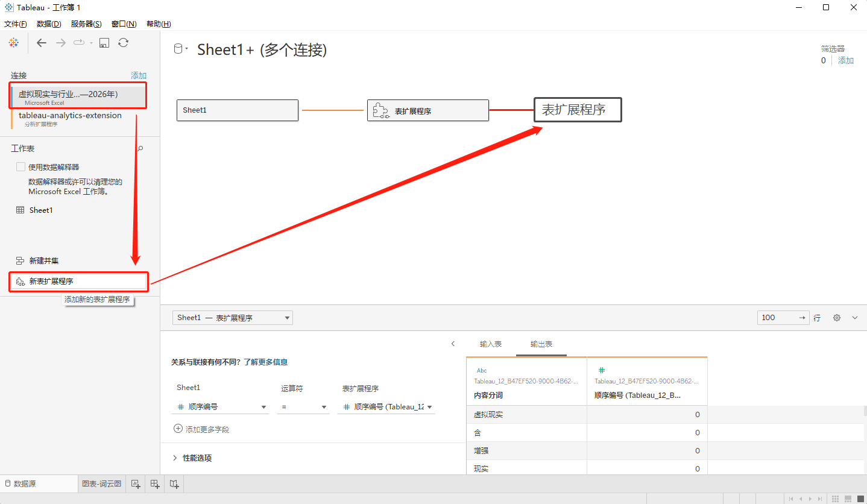This screenshot has width=867, height=504.
Task: Click the 虚拟现实 cell in the output table
Action: tap(526, 415)
